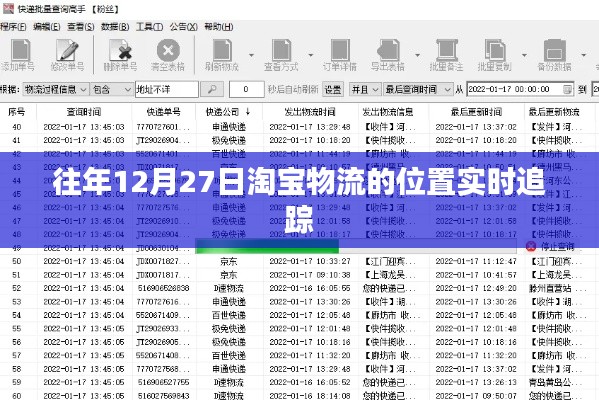
Task: Sort by the 最后更新时间 column header
Action: click(476, 112)
